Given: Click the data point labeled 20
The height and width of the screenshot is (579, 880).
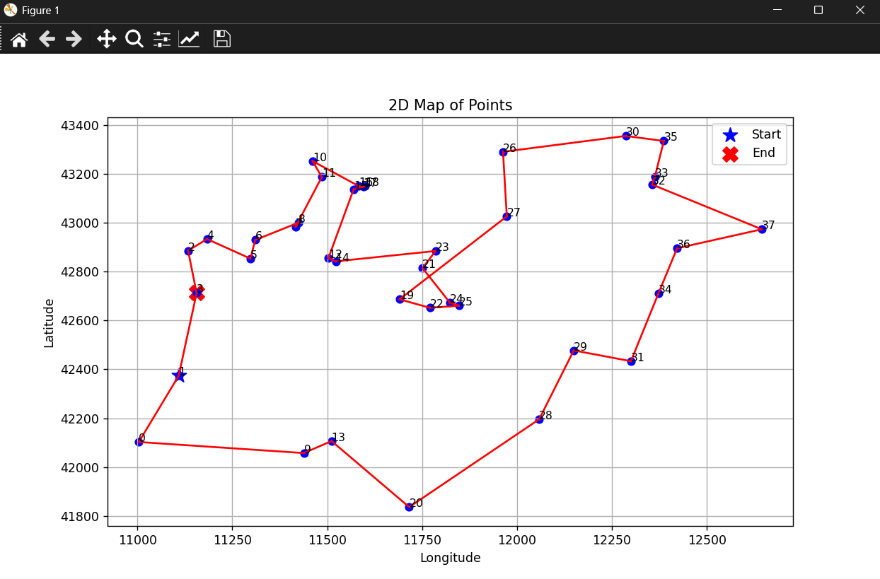Looking at the screenshot, I should click(x=409, y=507).
